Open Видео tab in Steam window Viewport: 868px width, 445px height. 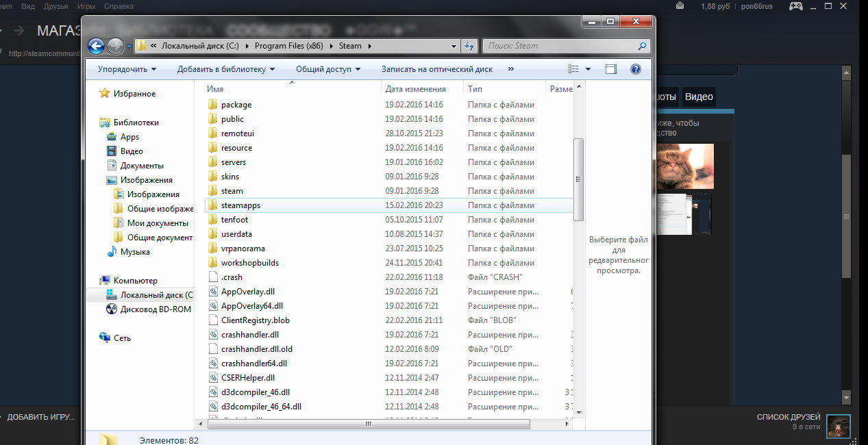(x=699, y=97)
